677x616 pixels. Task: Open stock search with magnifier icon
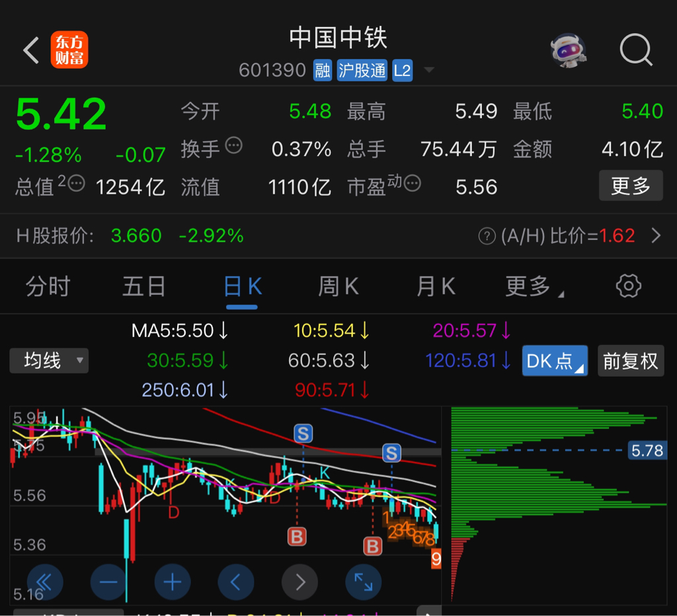coord(635,50)
